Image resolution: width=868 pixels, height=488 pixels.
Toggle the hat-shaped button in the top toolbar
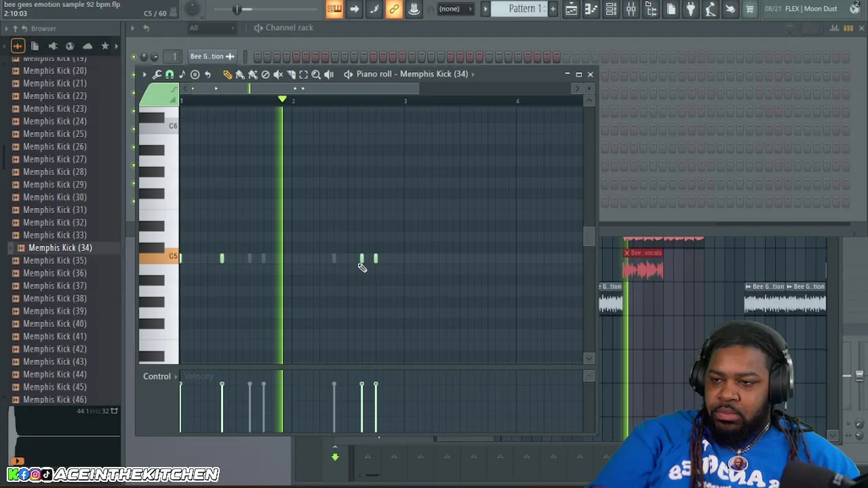(414, 9)
